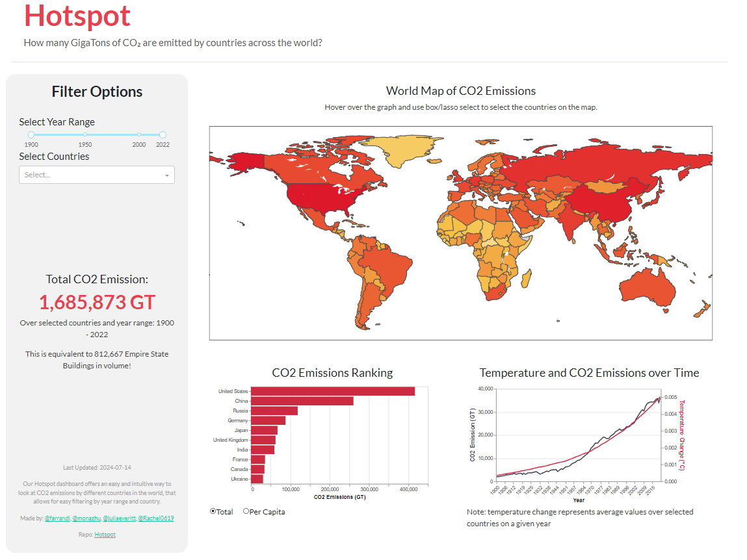Open the @farrandi author link
Image resolution: width=747 pixels, height=560 pixels.
pos(57,518)
